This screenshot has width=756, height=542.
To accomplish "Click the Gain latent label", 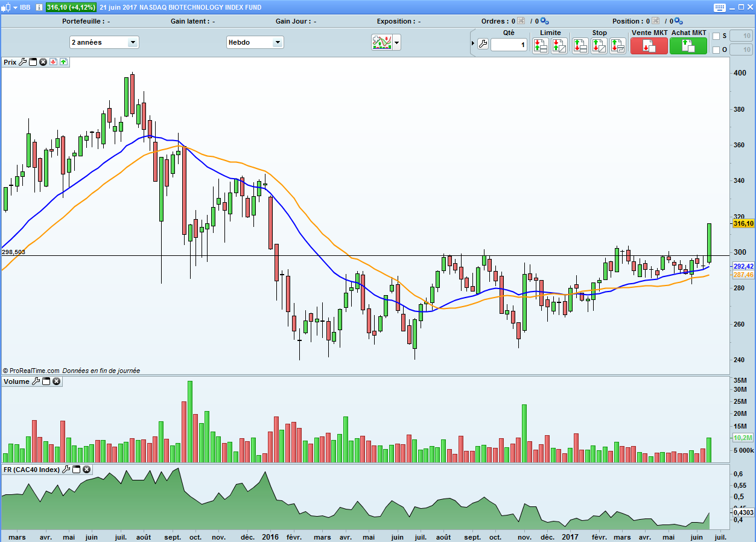I will 190,21.
